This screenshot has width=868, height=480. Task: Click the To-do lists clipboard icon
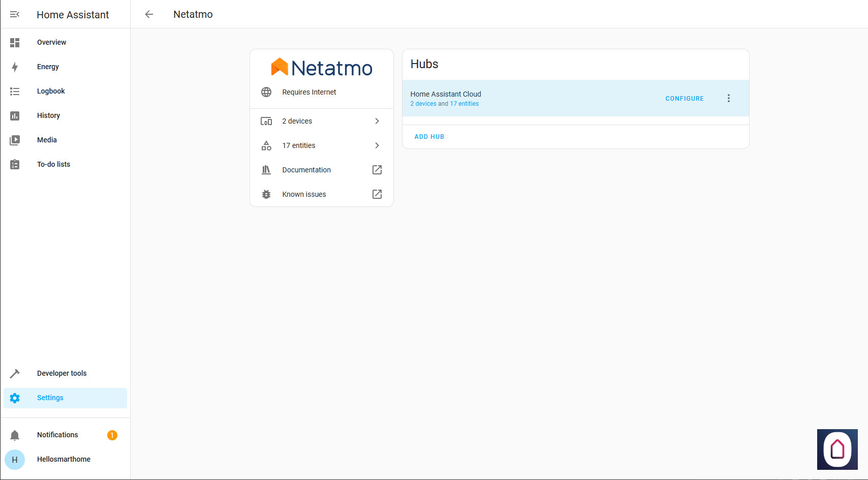coord(15,164)
